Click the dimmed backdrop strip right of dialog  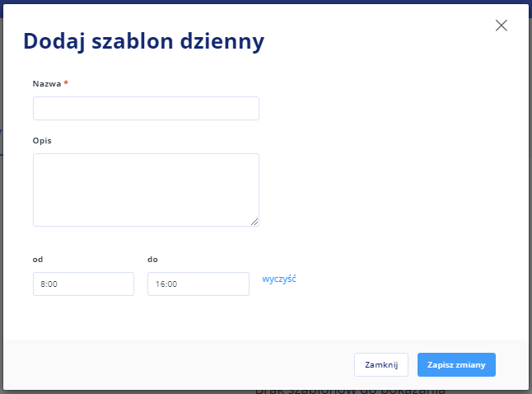click(x=530, y=204)
